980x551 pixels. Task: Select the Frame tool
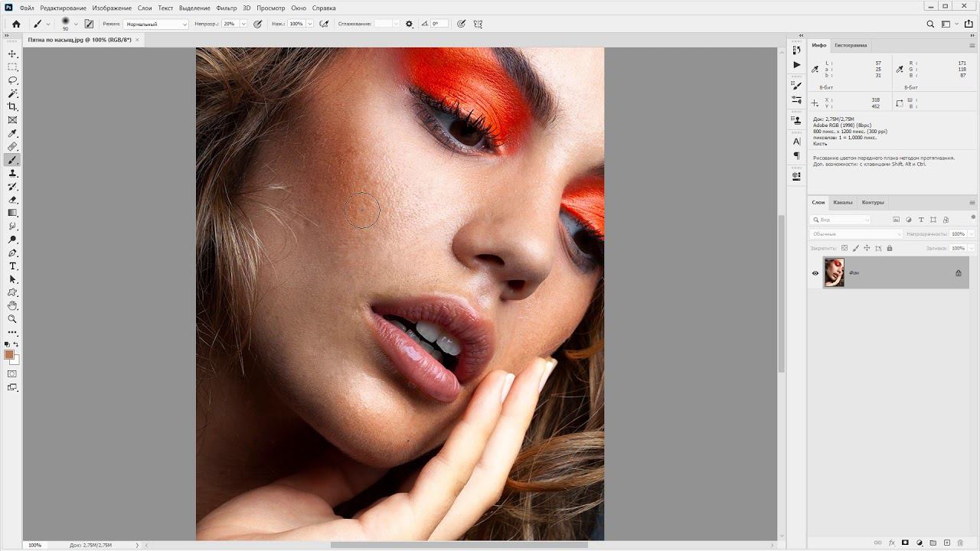tap(12, 120)
